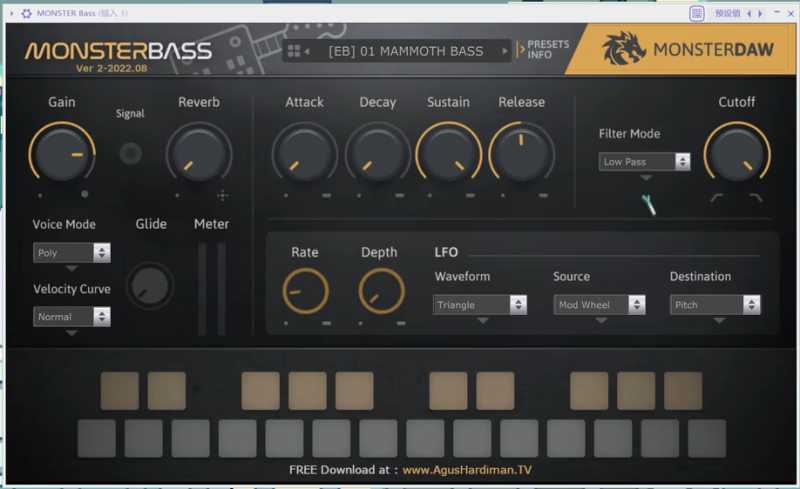Open the Voice Mode Poly dropdown

coord(71,253)
